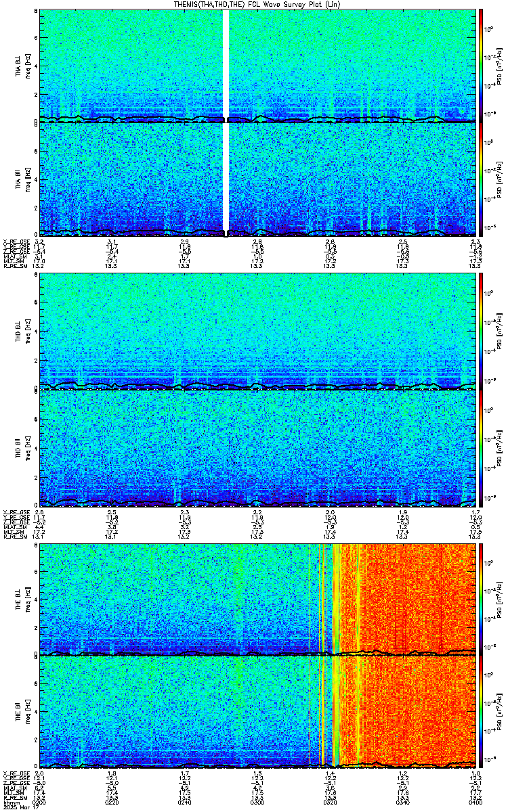This screenshot has height=812, width=508.
Task: Click the plot title "THEMIS FGL Wave Survey Plot"
Action: (257, 4)
